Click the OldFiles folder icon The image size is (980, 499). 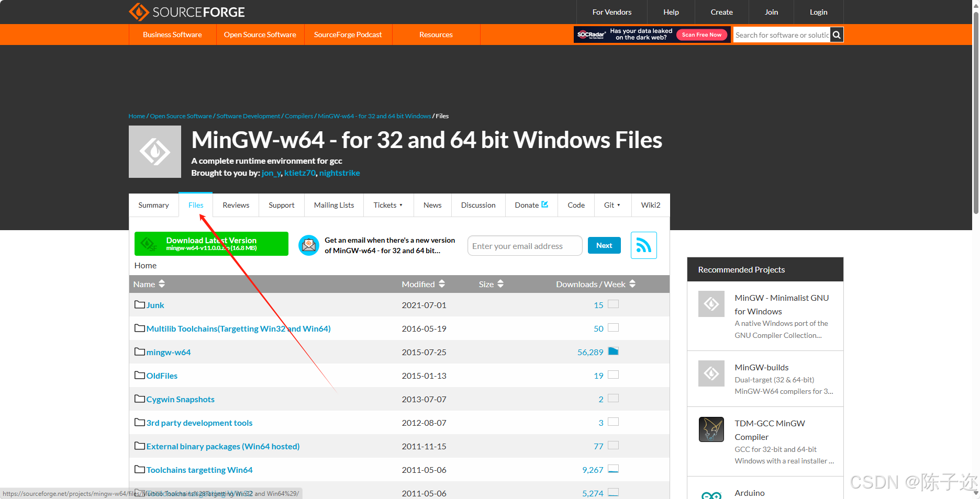coord(140,375)
